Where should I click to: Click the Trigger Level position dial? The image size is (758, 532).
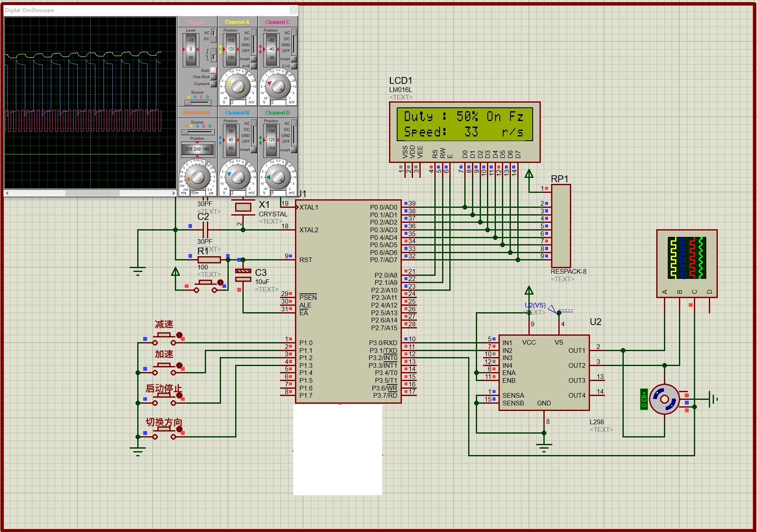pyautogui.click(x=191, y=50)
